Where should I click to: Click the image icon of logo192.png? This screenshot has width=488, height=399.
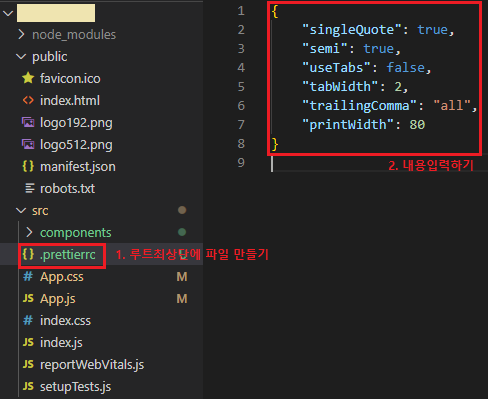tap(28, 122)
